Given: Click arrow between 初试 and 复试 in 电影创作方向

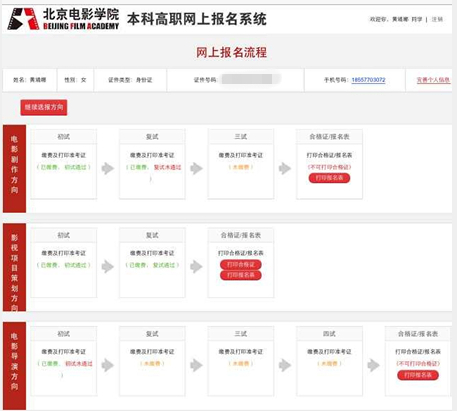Looking at the screenshot, I should [x=108, y=168].
